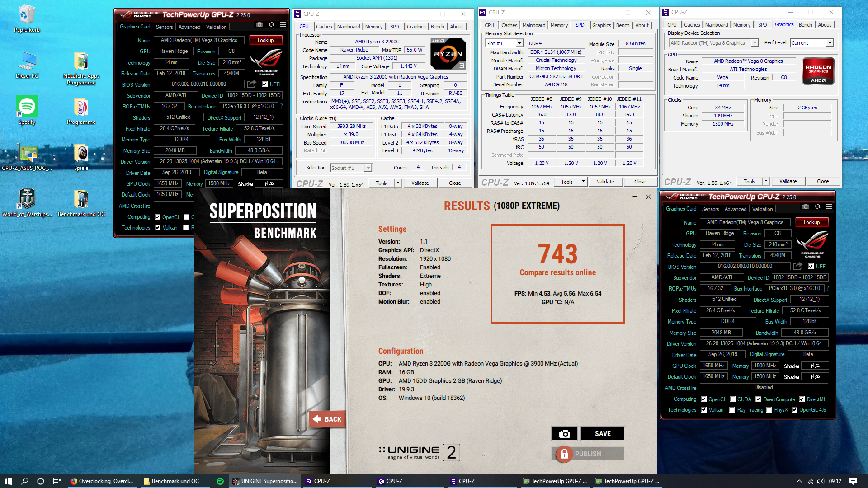Click the Superposition screenshot camera button
Image resolution: width=868 pixels, height=488 pixels.
click(x=564, y=434)
